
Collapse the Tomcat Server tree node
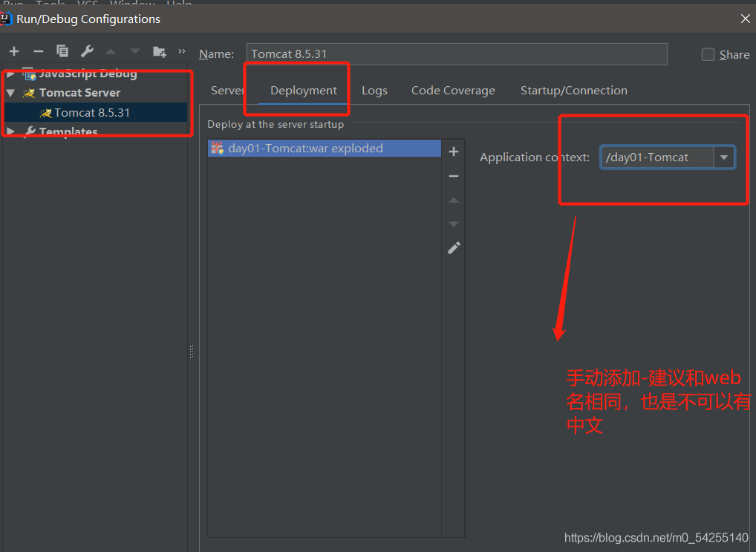[x=10, y=93]
